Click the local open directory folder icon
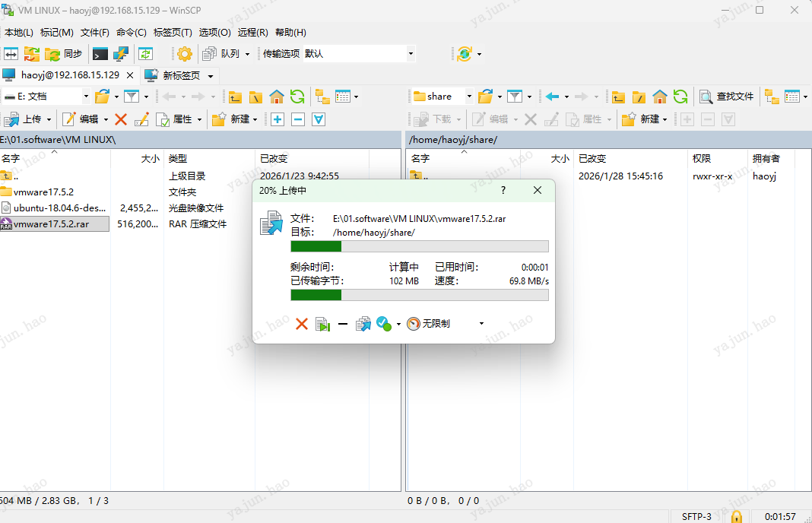 (x=103, y=97)
